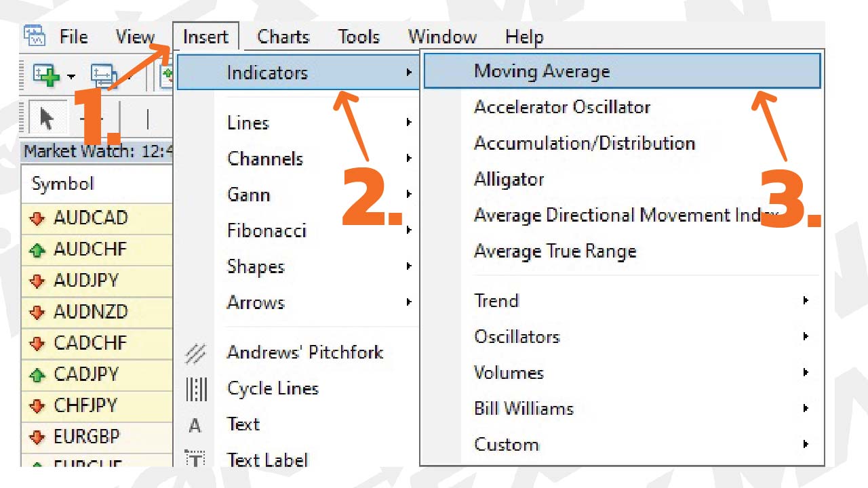The width and height of the screenshot is (868, 488).
Task: Open the Charts menu
Action: point(283,37)
